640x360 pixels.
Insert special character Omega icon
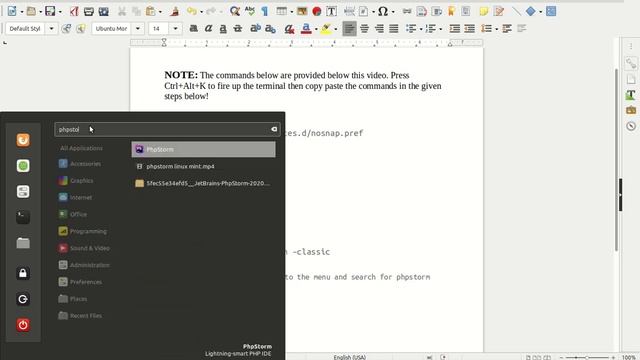point(383,11)
